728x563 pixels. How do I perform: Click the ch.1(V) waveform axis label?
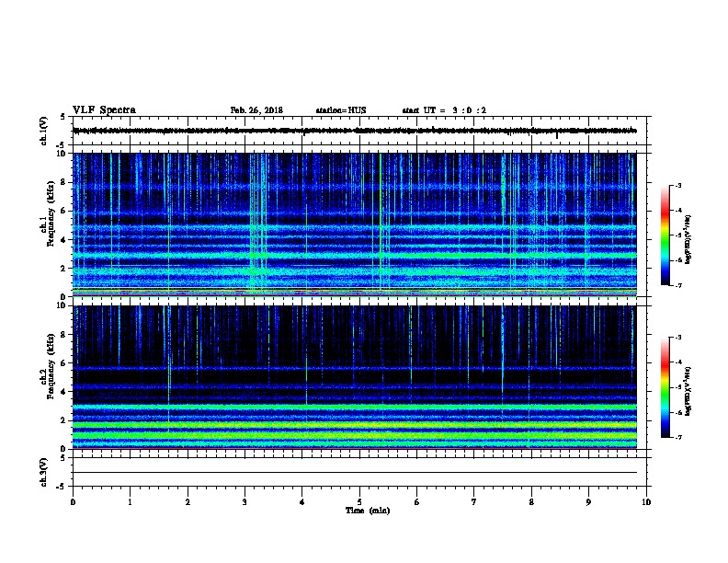click(x=44, y=131)
